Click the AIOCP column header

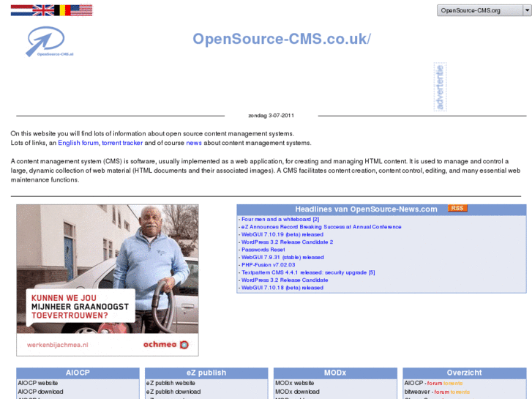tap(78, 373)
